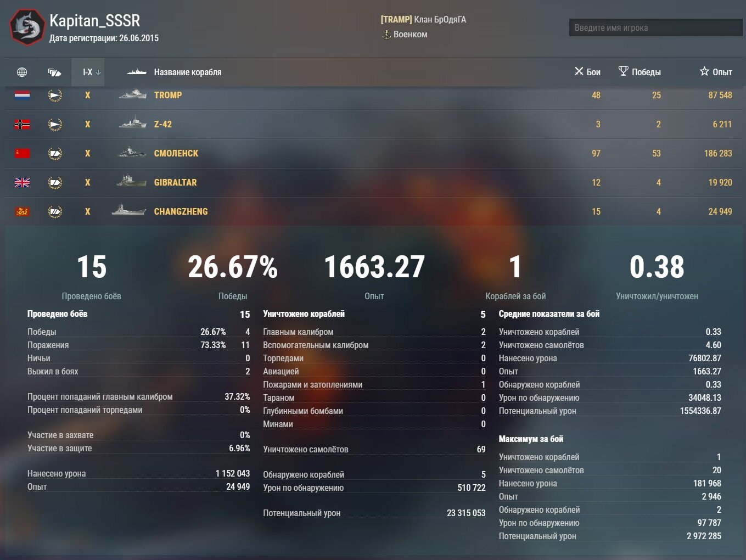Screen dimensions: 746x560
Task: Click destroyer class icon in TROMP row
Action: tap(55, 95)
